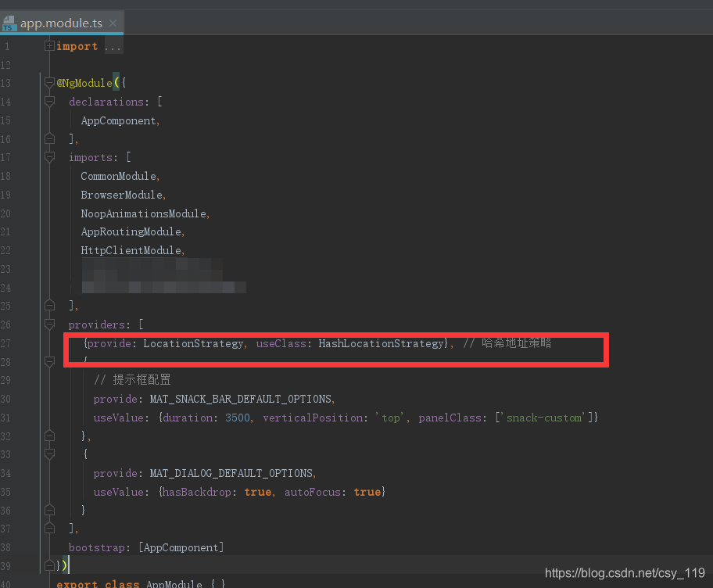The image size is (713, 588).
Task: Click 'panelClass' on line 31
Action: pyautogui.click(x=450, y=418)
